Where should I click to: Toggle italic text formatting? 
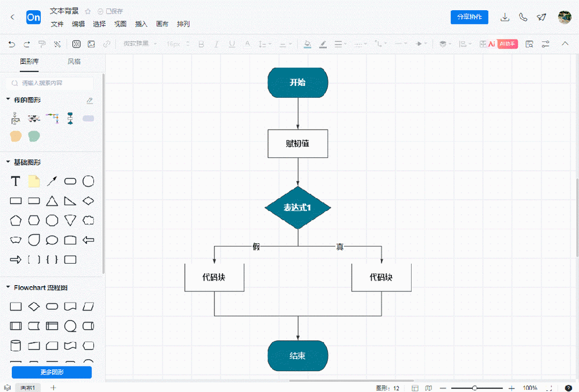tap(217, 44)
